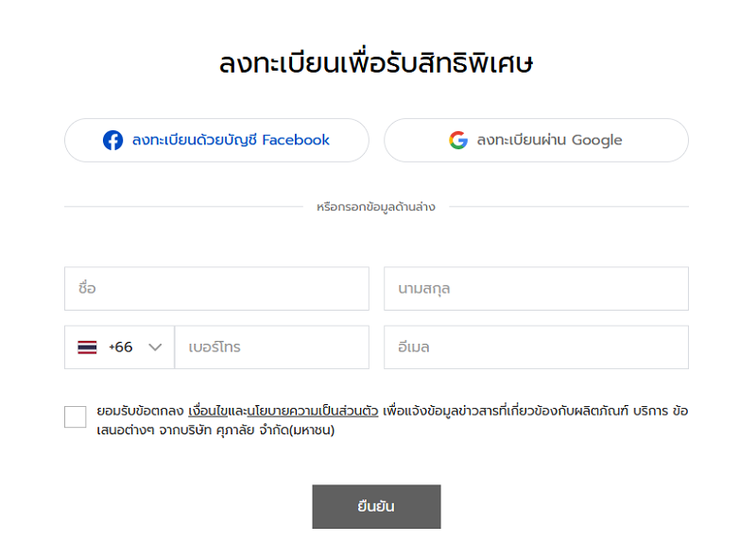Focus the ชื่อ first name field
Viewport: 756px width, 559px height.
[216, 289]
